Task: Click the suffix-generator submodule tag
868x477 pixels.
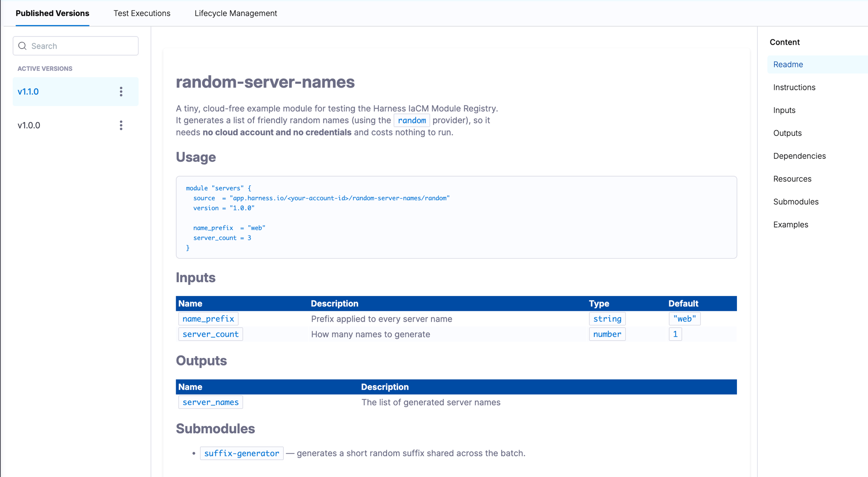Action: tap(242, 453)
